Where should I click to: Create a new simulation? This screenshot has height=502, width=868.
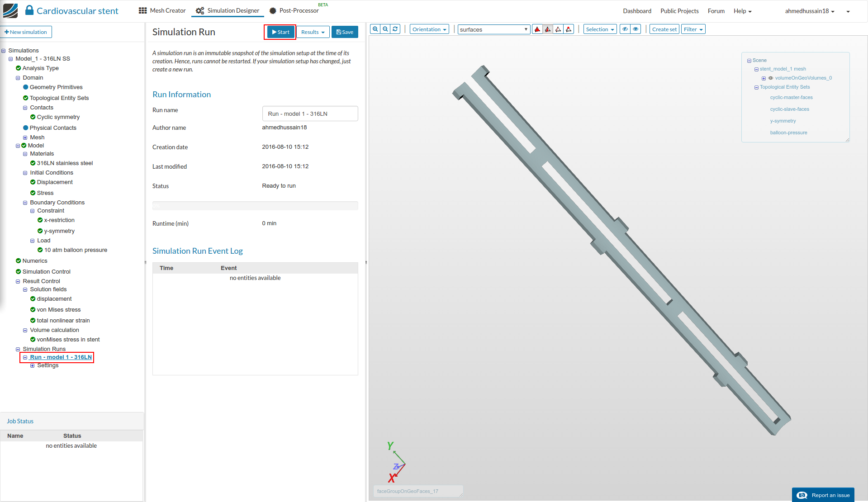[x=26, y=32]
